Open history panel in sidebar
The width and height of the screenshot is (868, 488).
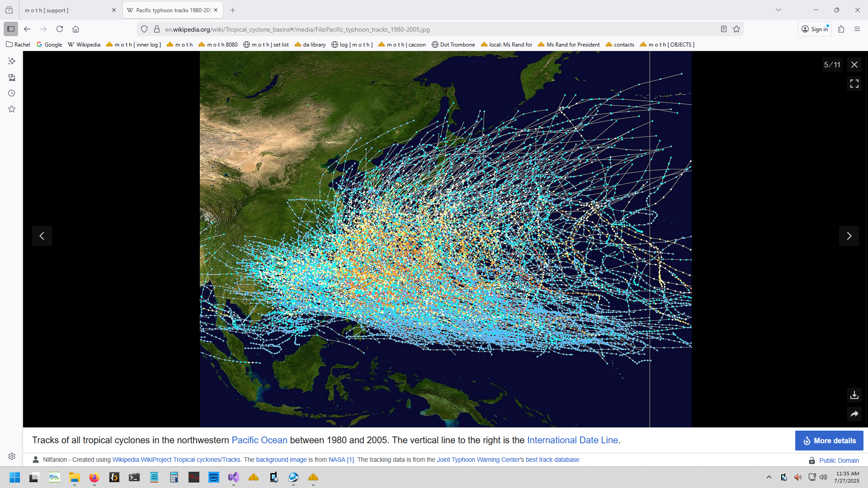[12, 94]
